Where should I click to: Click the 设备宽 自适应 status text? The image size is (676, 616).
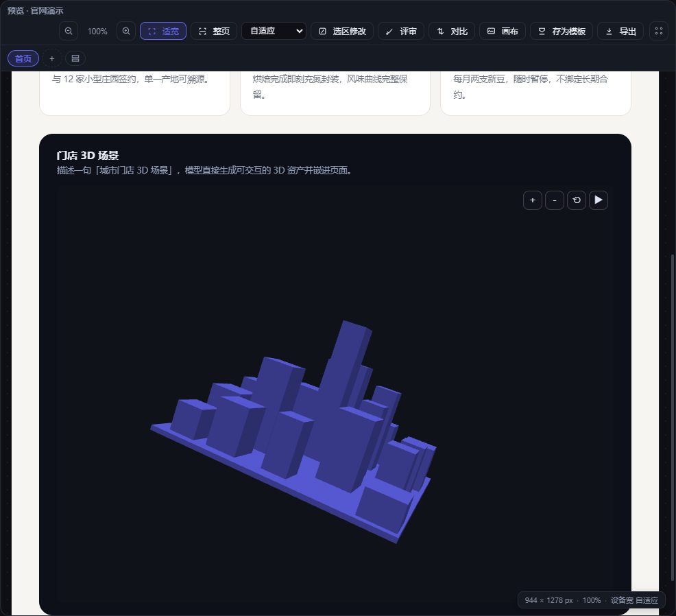(x=634, y=600)
